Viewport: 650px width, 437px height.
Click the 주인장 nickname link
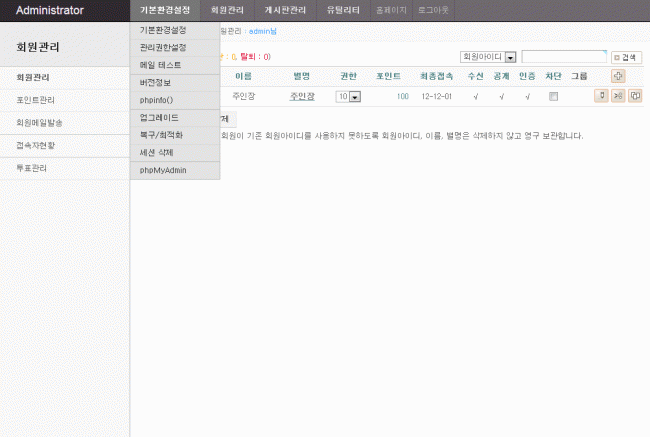(302, 97)
